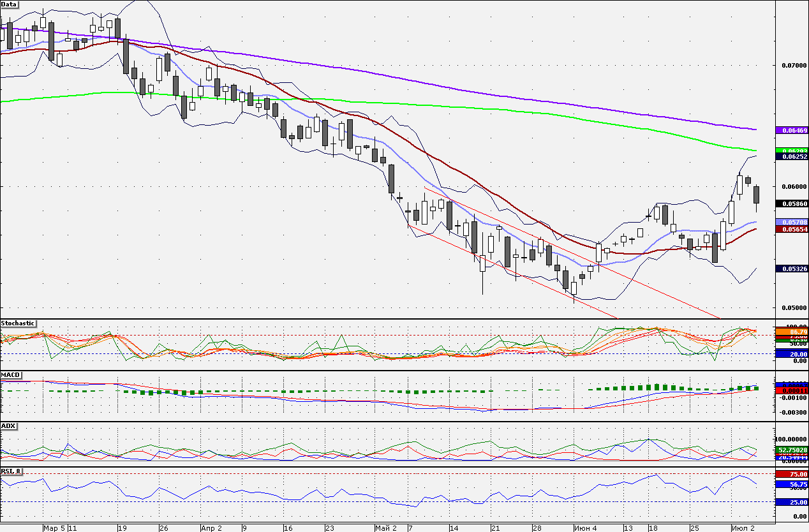Click the Апр 2 date on time axis

211,528
